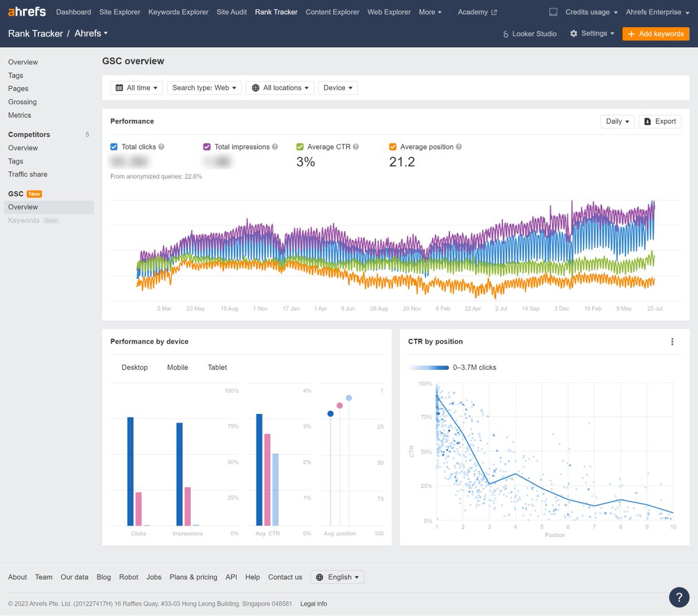The image size is (698, 616).
Task: Toggle Average CTR checkbox
Action: tap(300, 147)
